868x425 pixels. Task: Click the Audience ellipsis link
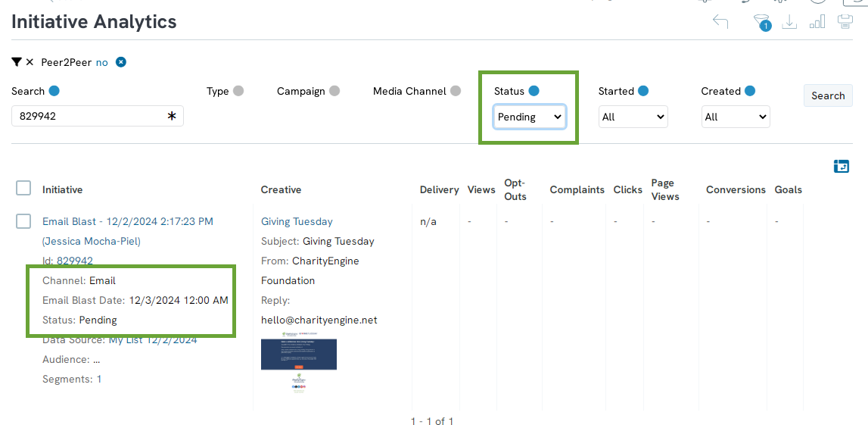coord(96,359)
